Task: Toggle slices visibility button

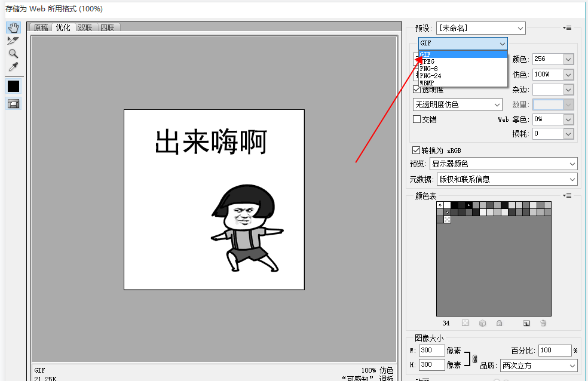Action: coord(14,104)
